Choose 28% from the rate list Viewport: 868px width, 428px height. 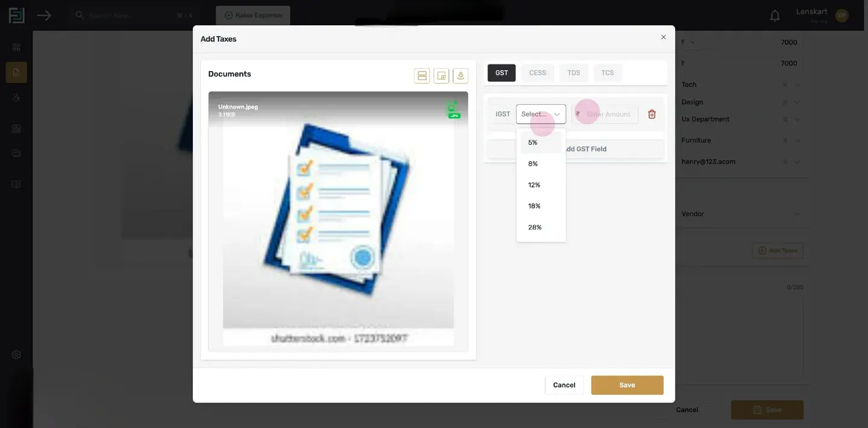click(x=541, y=227)
